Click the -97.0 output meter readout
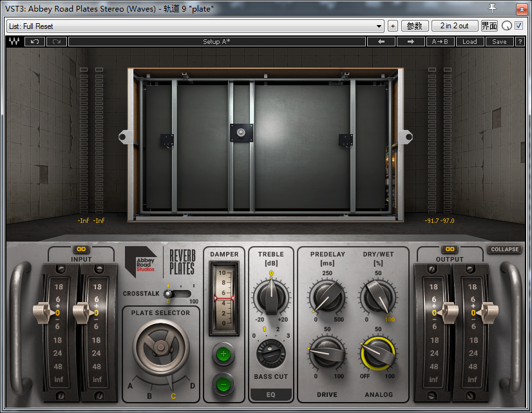 (448, 220)
